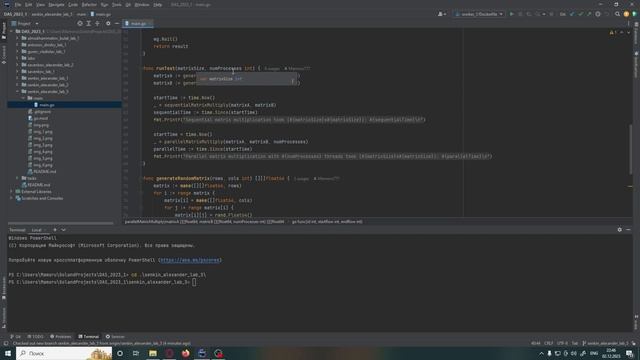Screen dimensions: 640x360
Task: Open the TODO tool window button
Action: coord(36,337)
